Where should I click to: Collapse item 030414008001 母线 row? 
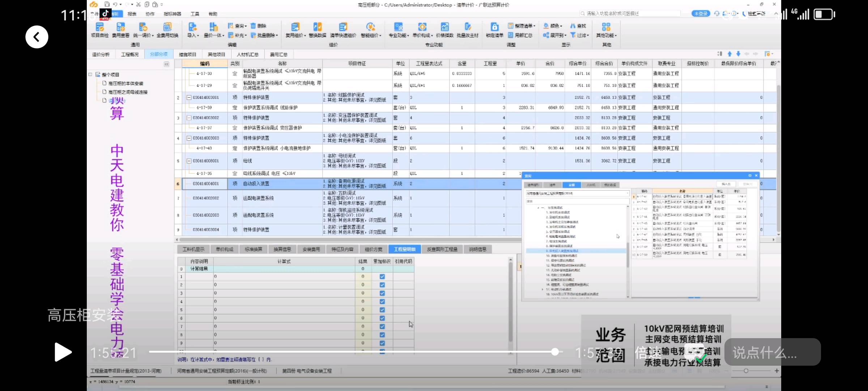[x=189, y=161]
